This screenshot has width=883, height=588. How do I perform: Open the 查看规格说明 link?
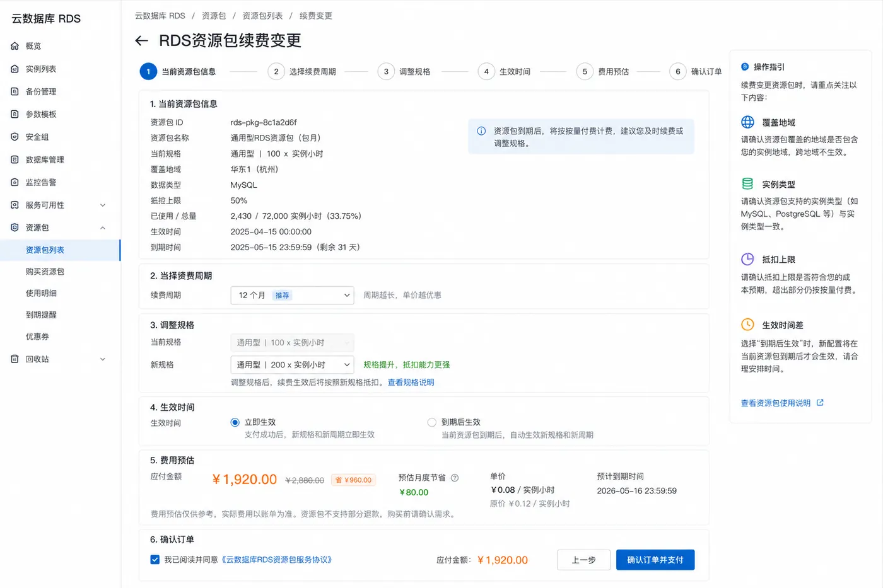pyautogui.click(x=411, y=382)
